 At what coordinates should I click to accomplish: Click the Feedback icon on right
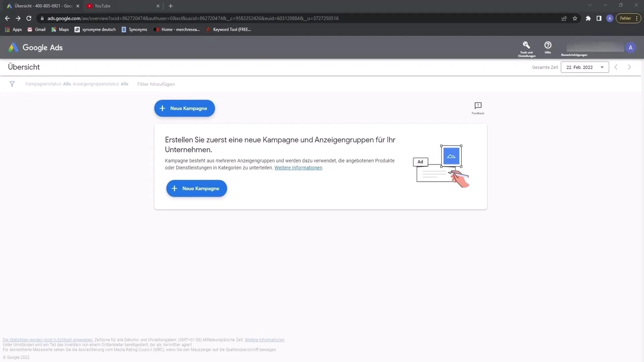coord(478,106)
